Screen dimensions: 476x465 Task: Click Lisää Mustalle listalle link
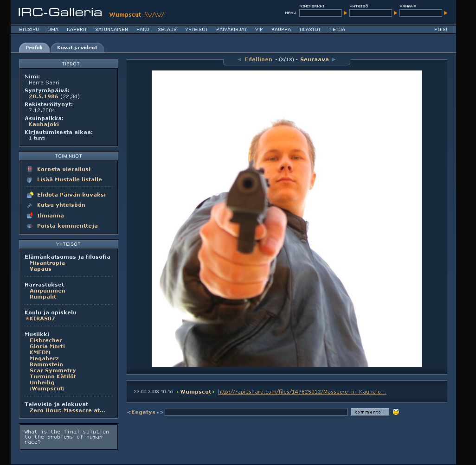[x=70, y=179]
